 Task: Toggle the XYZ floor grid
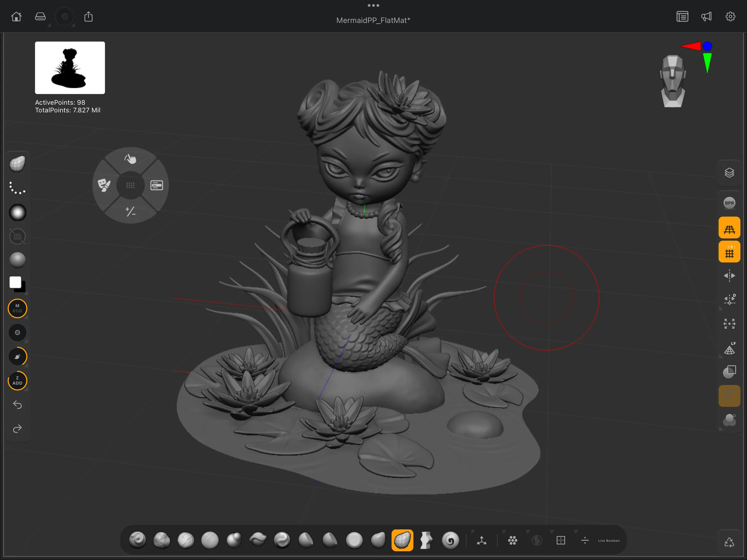[730, 252]
